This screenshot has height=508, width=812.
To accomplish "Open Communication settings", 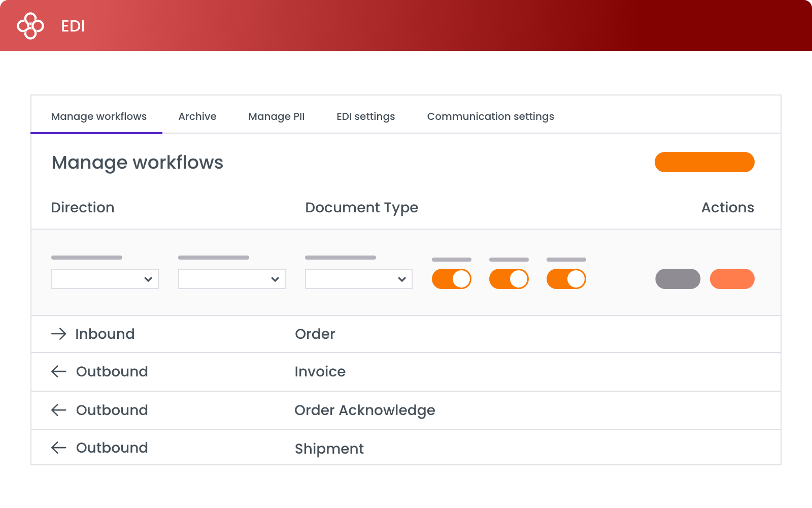I will pos(490,116).
